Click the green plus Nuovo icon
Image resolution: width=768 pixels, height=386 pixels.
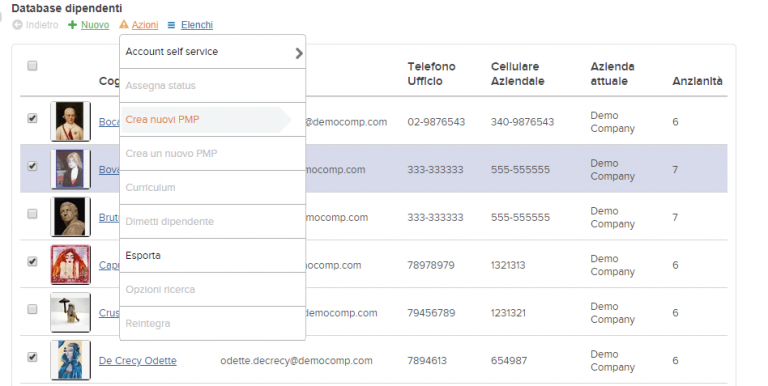coord(72,24)
